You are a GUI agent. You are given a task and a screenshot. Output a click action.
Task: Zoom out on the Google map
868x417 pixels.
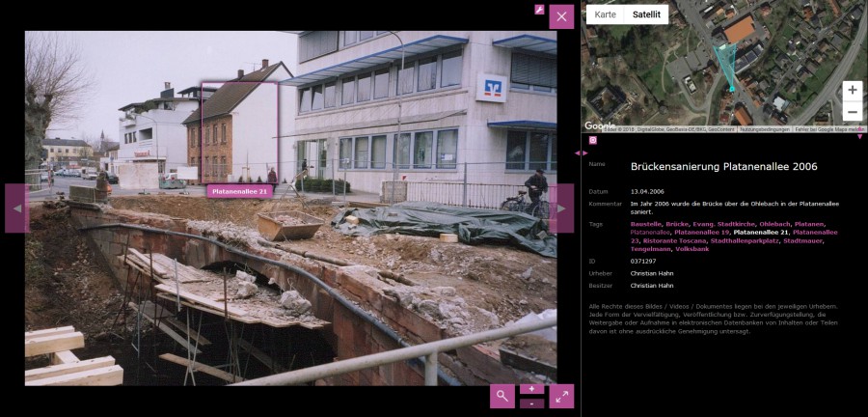852,111
